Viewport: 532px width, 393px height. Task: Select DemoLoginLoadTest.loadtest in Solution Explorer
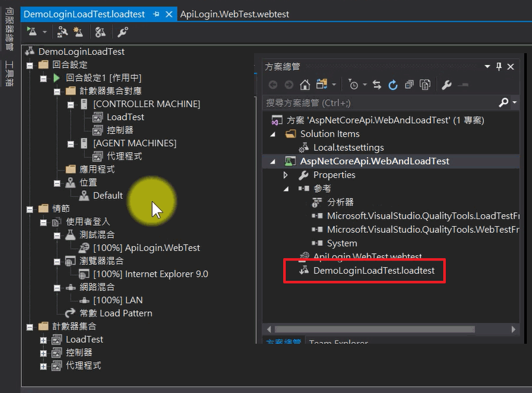pos(373,270)
